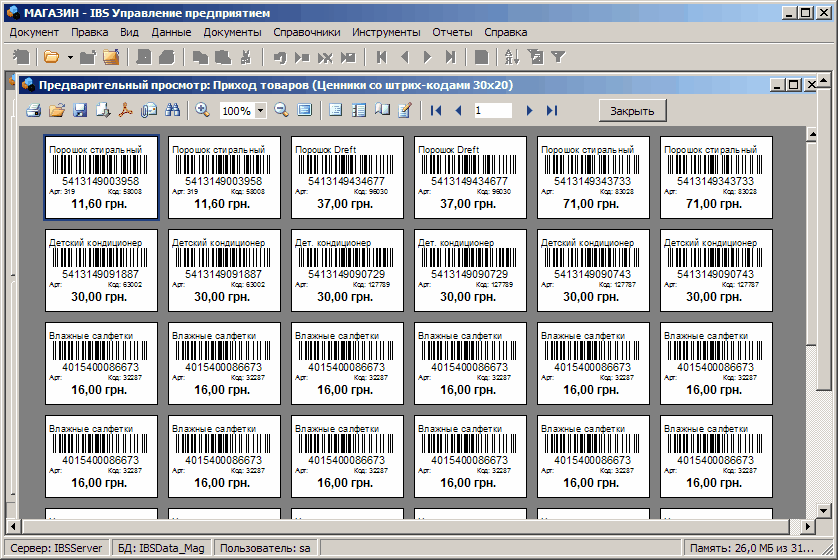Jump to the last page of preview

coord(552,110)
